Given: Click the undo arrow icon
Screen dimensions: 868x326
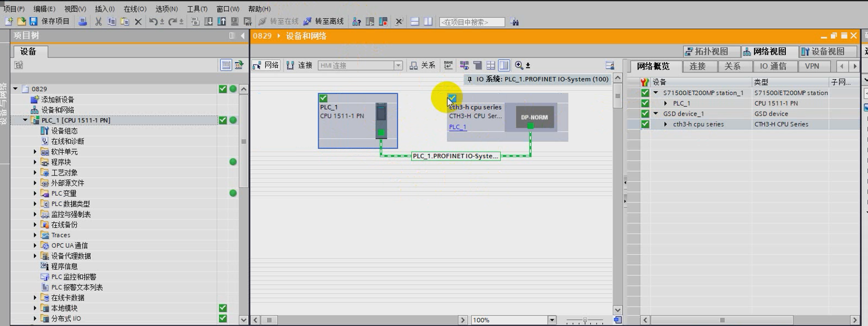Looking at the screenshot, I should point(153,22).
